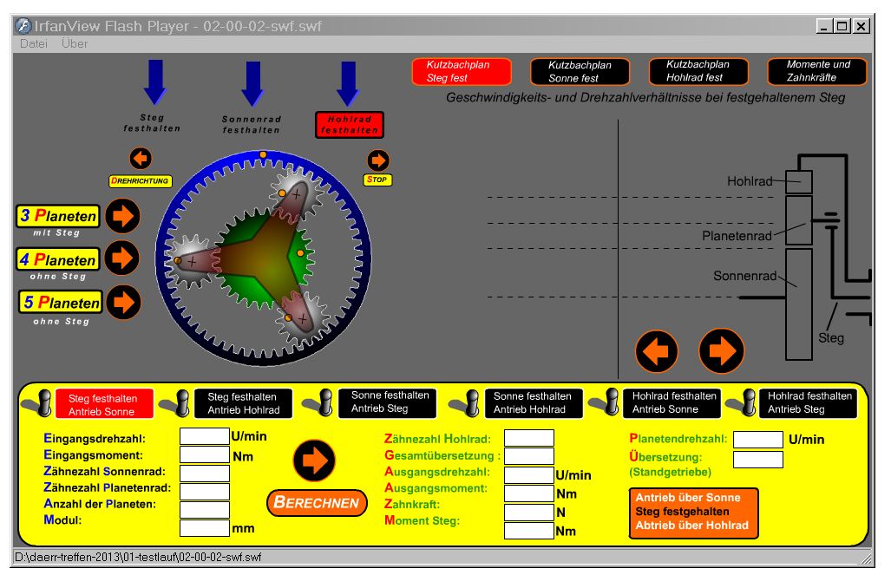Open the Über menu

75,43
